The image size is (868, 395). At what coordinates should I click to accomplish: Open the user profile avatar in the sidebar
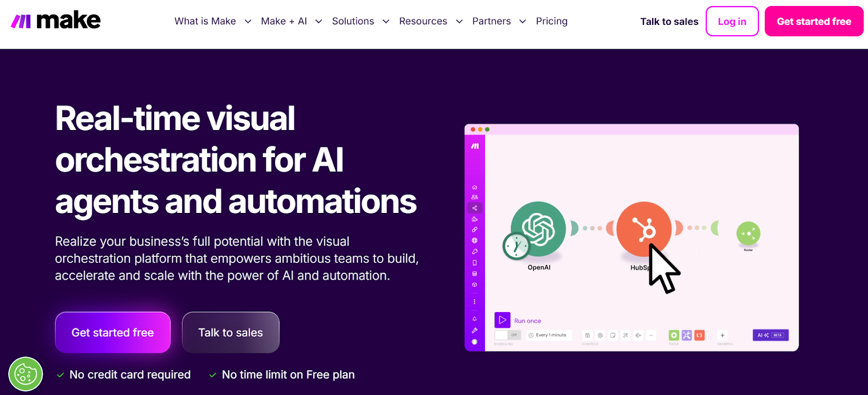475,342
